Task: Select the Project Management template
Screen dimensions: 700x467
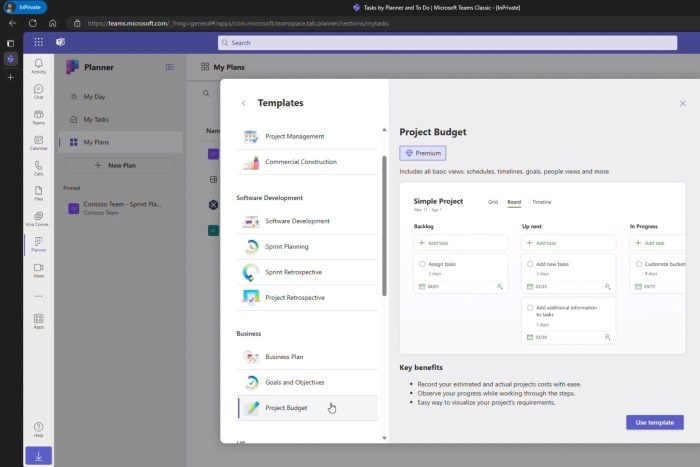Action: [307, 136]
